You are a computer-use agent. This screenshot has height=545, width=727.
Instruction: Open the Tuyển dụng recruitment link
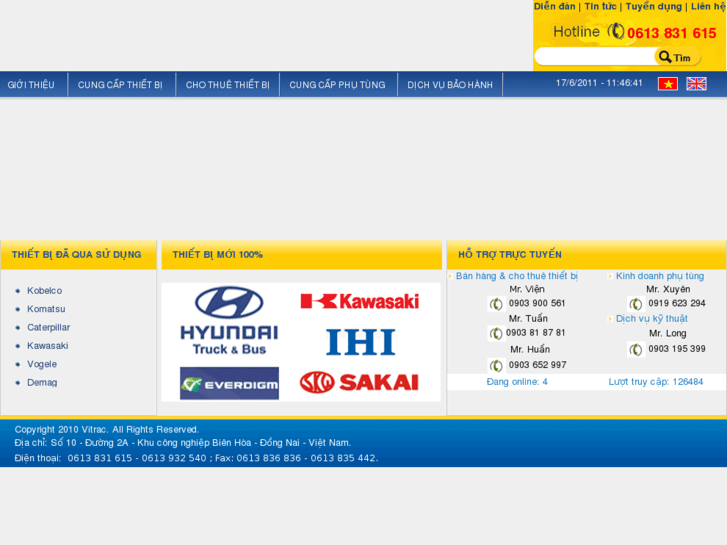[x=654, y=6]
